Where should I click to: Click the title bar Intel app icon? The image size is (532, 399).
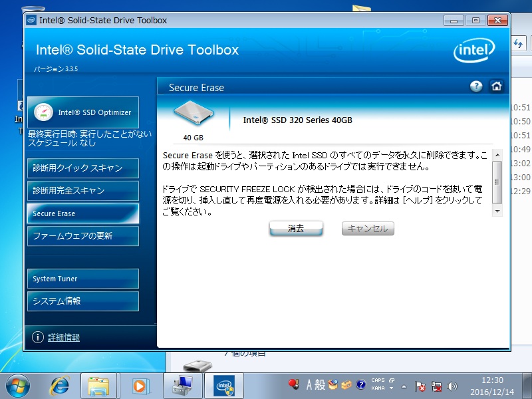(x=31, y=21)
